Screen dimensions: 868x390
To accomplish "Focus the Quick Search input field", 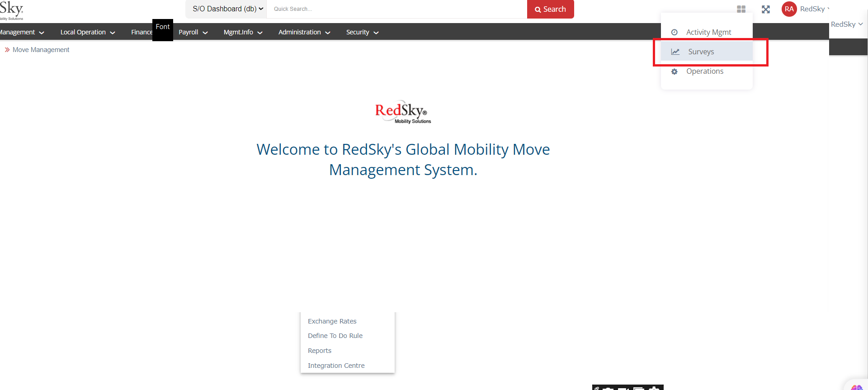I will tap(397, 9).
